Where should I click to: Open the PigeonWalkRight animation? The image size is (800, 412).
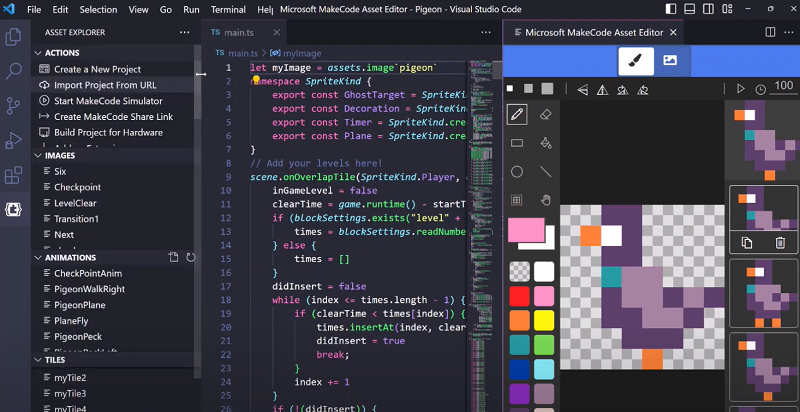click(x=89, y=289)
